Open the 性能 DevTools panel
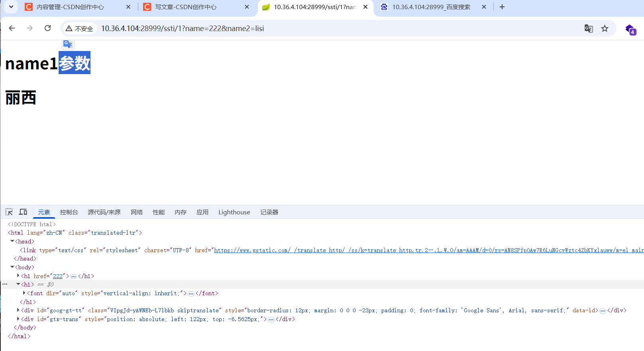 159,212
